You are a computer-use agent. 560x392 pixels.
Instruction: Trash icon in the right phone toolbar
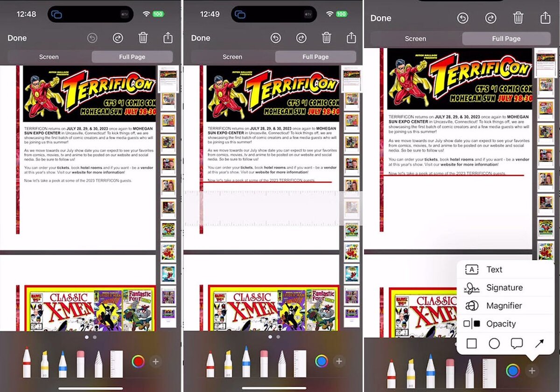tap(518, 18)
